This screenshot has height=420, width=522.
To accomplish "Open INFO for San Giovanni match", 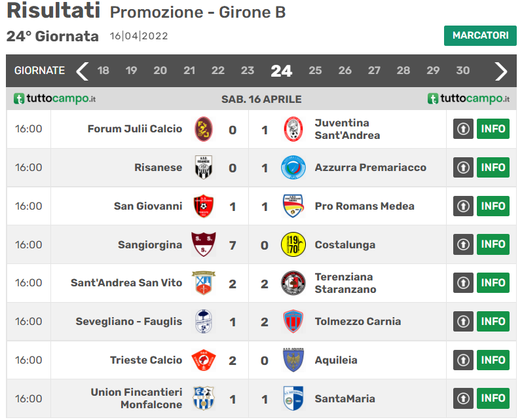I will tap(493, 206).
